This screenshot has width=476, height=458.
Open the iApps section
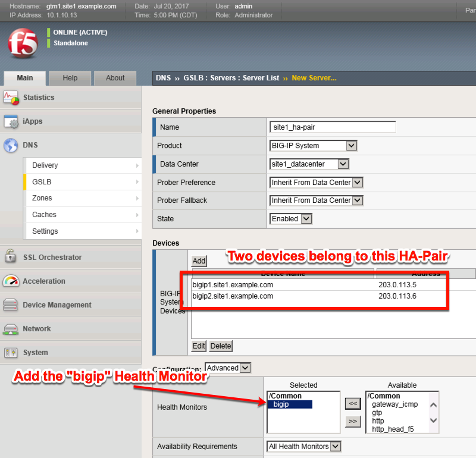click(x=70, y=121)
